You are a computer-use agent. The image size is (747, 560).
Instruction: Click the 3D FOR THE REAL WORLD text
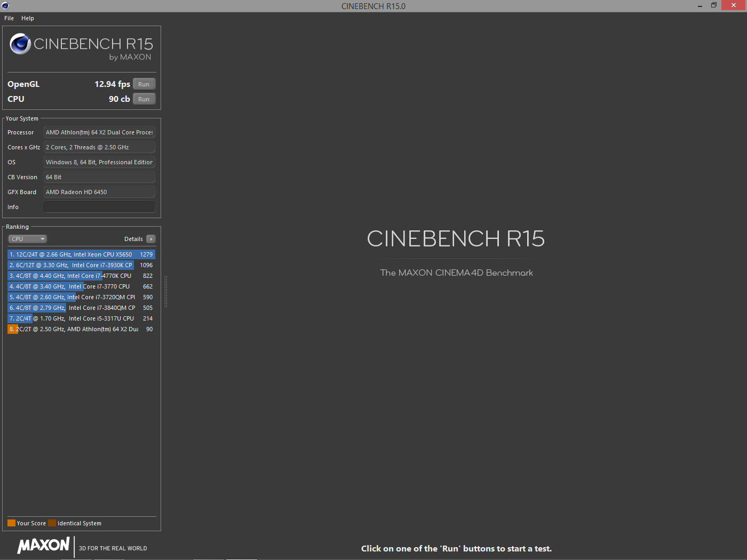click(x=113, y=548)
